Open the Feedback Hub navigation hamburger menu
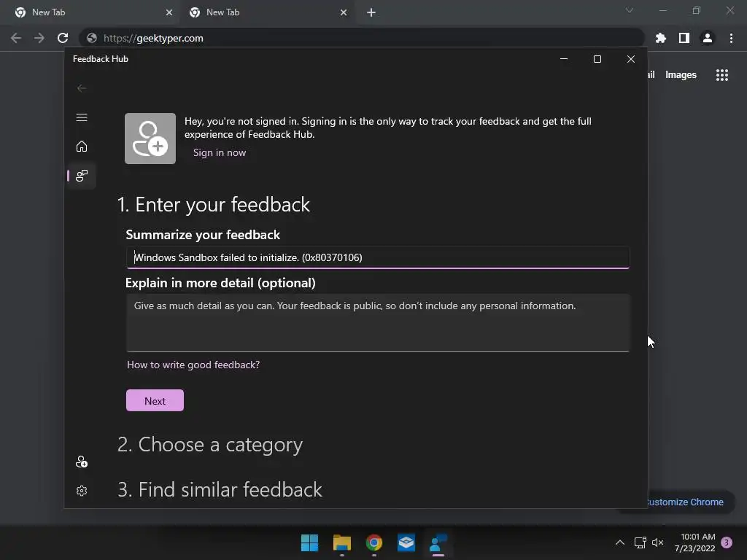The height and width of the screenshot is (560, 747). point(82,117)
